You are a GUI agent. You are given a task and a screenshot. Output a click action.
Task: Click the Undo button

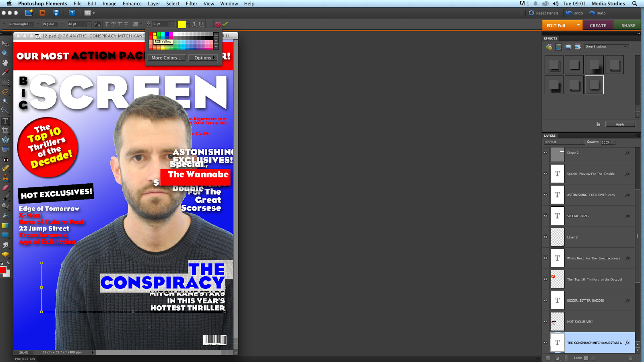[574, 13]
